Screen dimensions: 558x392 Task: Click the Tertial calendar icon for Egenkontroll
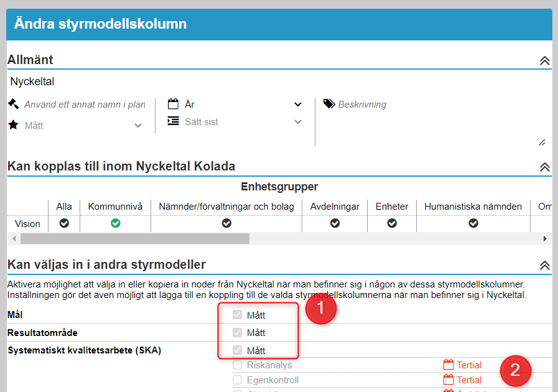(449, 380)
